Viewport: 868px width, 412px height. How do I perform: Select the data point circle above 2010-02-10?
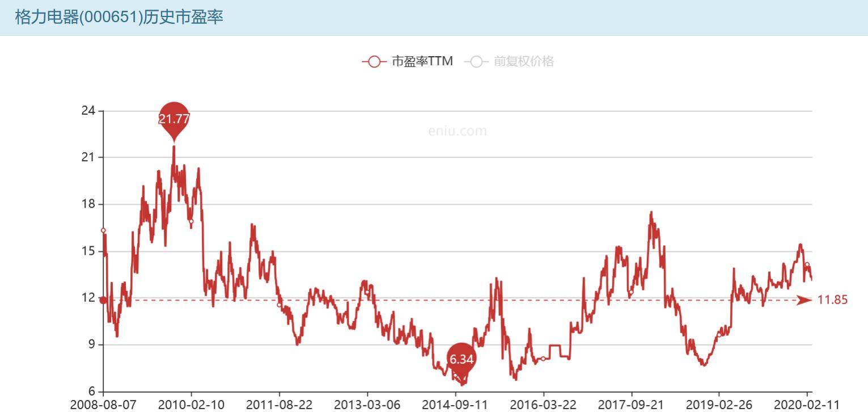(x=191, y=221)
